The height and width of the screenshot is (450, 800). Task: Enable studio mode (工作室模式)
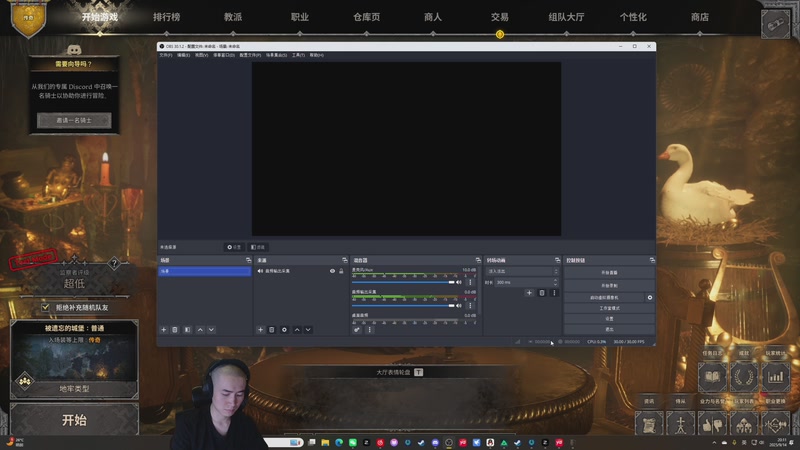(x=609, y=308)
